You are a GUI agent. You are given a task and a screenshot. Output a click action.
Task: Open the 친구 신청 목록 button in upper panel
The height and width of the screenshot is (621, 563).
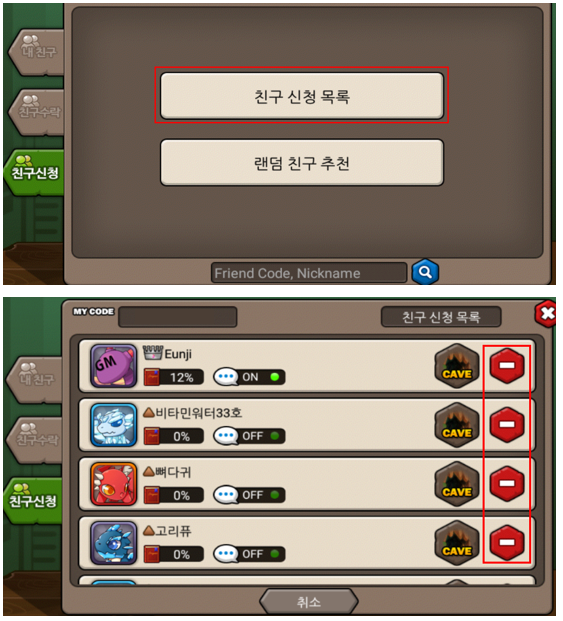pos(302,96)
